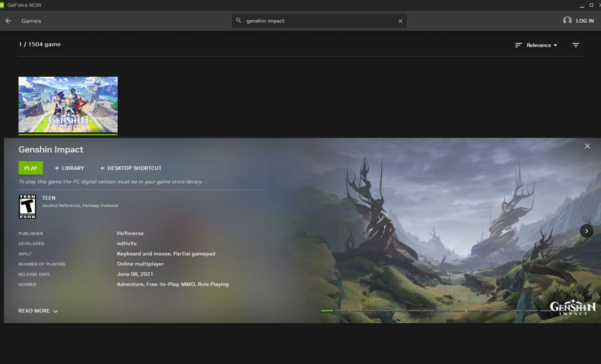Viewport: 601px width, 364px height.
Task: Open the filter options icon
Action: pos(576,45)
